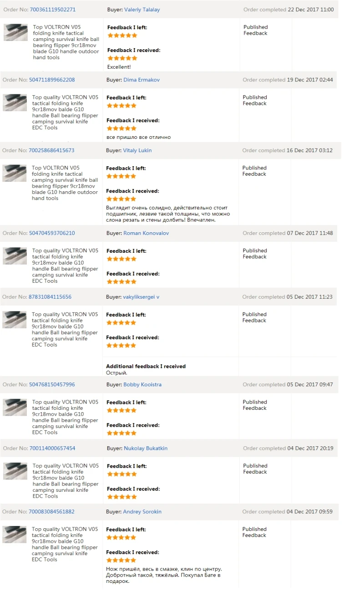364x592 pixels.
Task: Open buyer Valeriy Talalay's profile
Action: (142, 10)
